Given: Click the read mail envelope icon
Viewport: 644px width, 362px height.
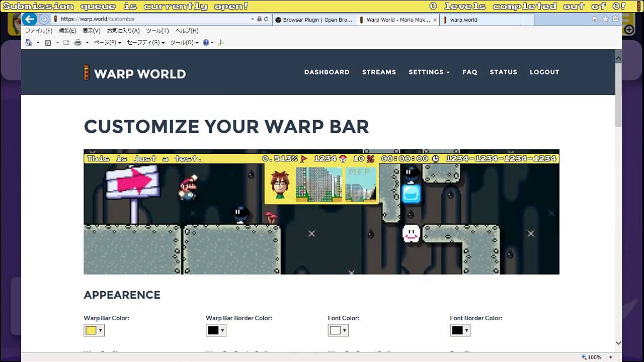Looking at the screenshot, I should [66, 43].
